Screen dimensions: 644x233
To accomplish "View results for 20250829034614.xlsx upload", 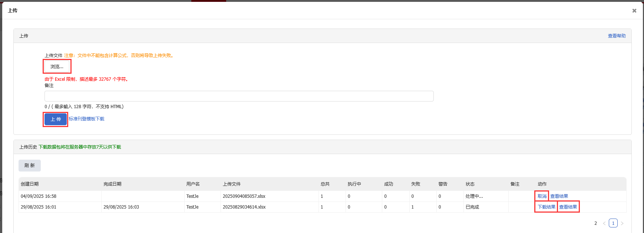I will pos(568,207).
